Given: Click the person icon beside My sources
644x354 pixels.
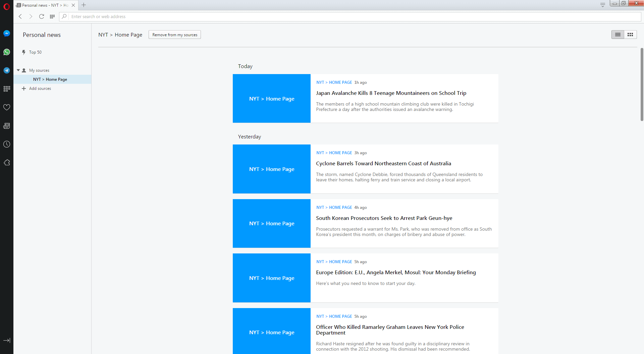Looking at the screenshot, I should coord(24,70).
